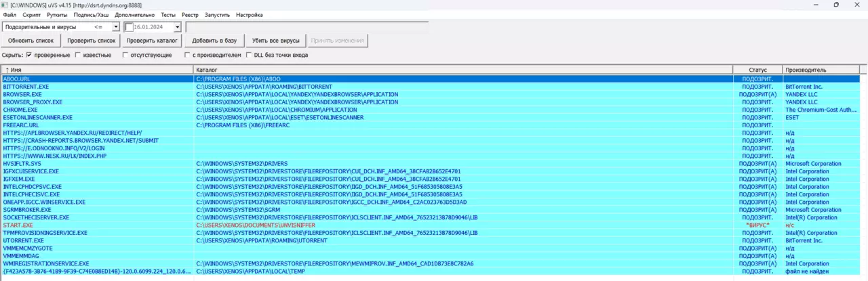Expand the 'Подозрительные и вирусы' category dropdown
Image resolution: width=868 pixels, height=281 pixels.
point(116,27)
